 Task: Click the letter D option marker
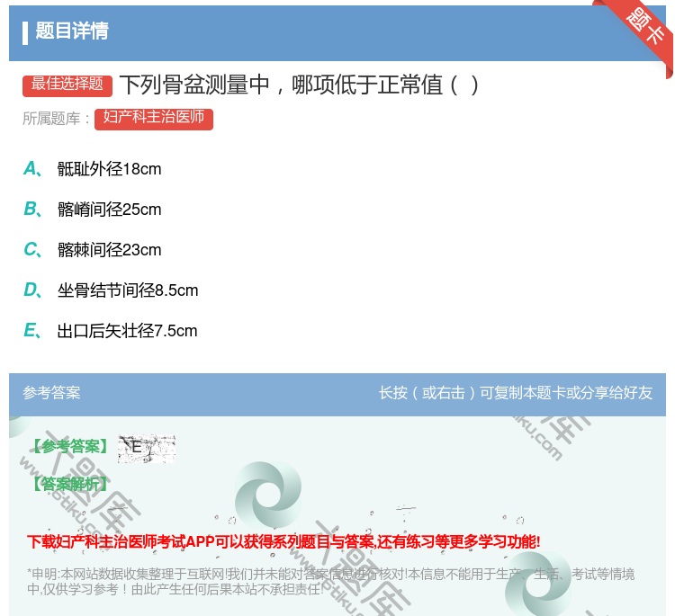(32, 290)
